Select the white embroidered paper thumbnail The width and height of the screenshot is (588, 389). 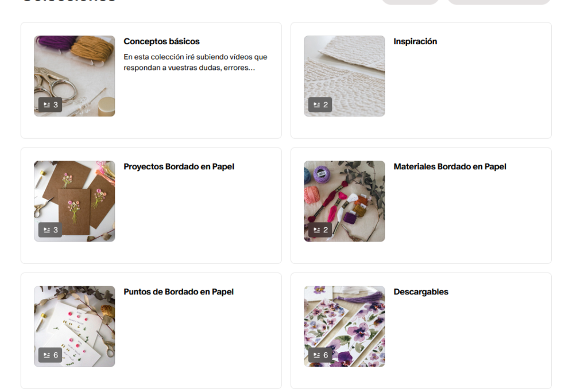[345, 76]
